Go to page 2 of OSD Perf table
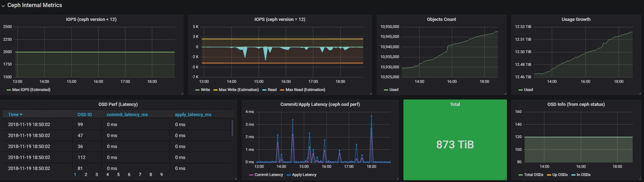The width and height of the screenshot is (644, 182). click(86, 174)
